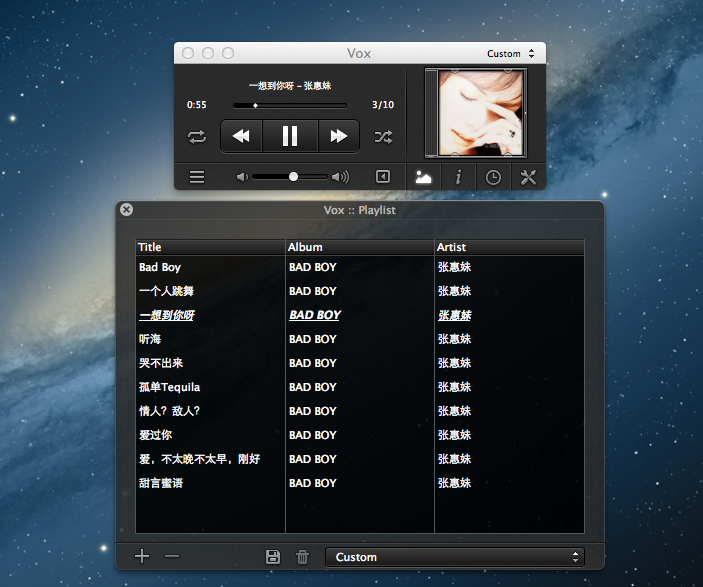
Task: Toggle repeat mode in Vox player
Action: pyautogui.click(x=197, y=137)
